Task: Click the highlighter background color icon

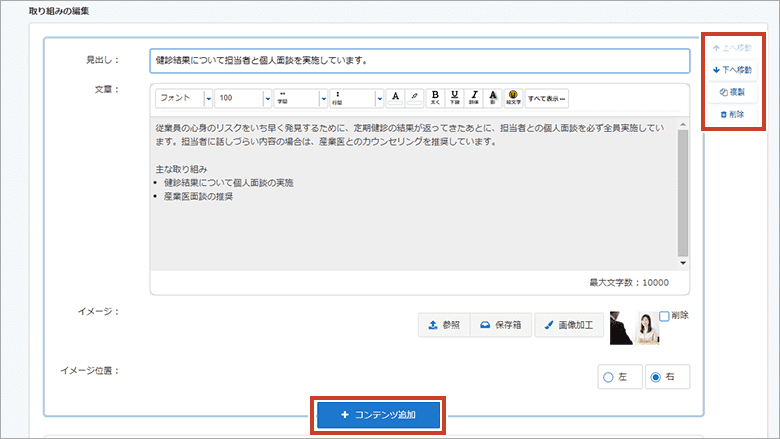Action: 415,98
